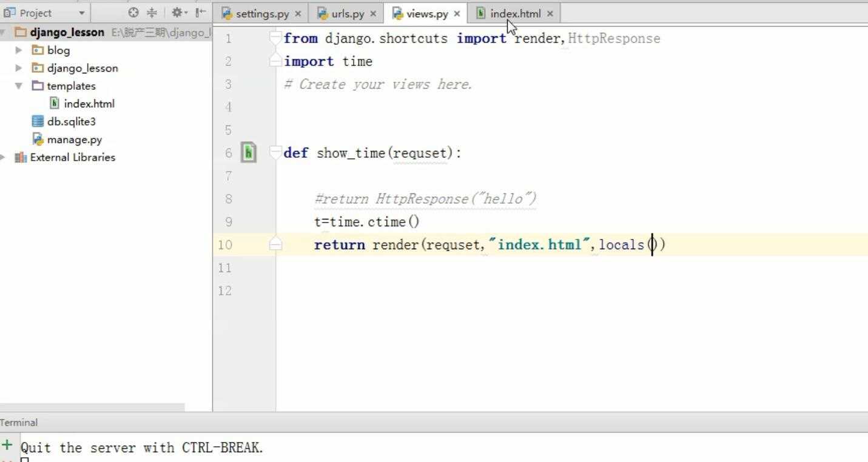
Task: Close the views.py tab
Action: (x=457, y=13)
